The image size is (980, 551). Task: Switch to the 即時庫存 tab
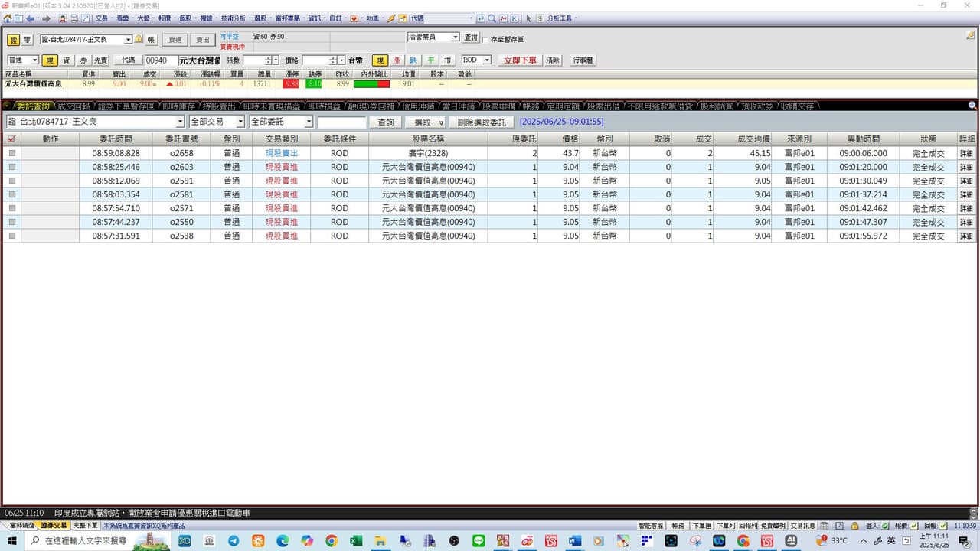click(179, 106)
